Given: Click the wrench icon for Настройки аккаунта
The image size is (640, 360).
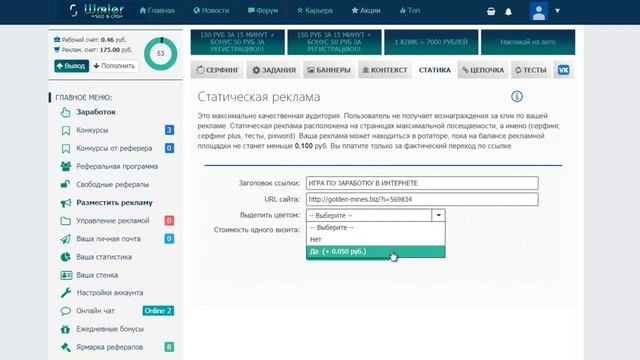Looking at the screenshot, I should [x=66, y=293].
